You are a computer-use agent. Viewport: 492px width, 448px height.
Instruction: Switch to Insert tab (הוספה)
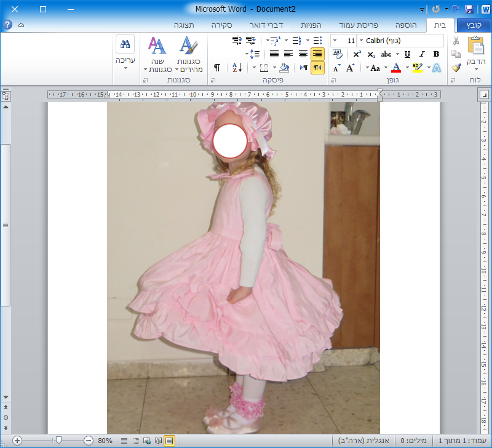(x=406, y=25)
